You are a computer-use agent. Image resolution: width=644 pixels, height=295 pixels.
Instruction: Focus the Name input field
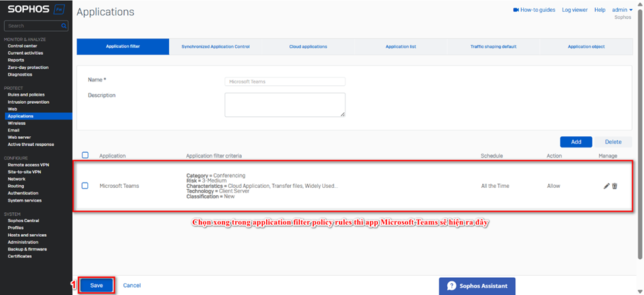point(285,82)
